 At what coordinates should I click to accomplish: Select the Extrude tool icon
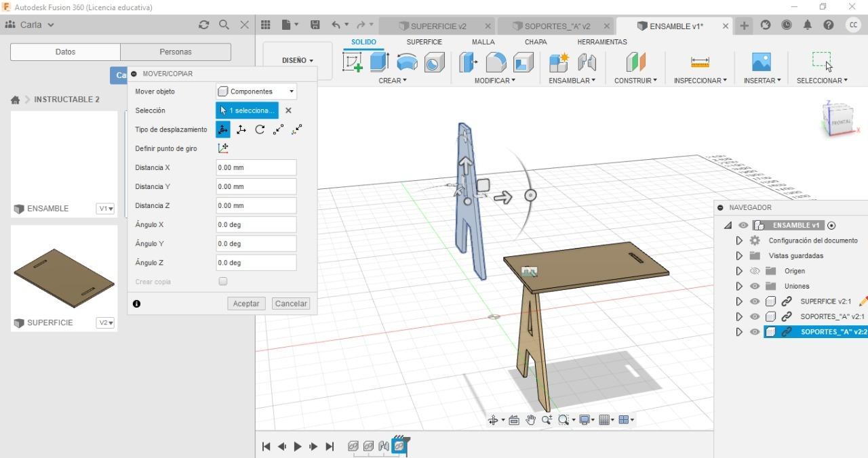click(x=378, y=62)
